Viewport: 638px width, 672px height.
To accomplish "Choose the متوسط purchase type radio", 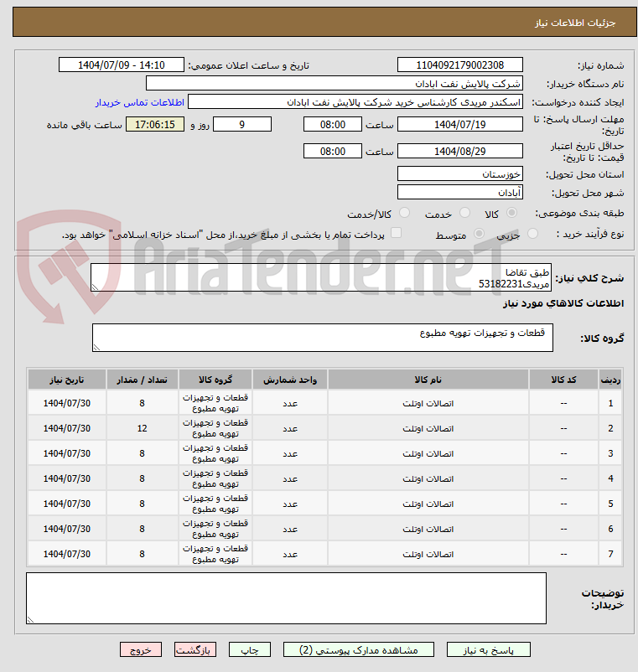I will pos(479,234).
